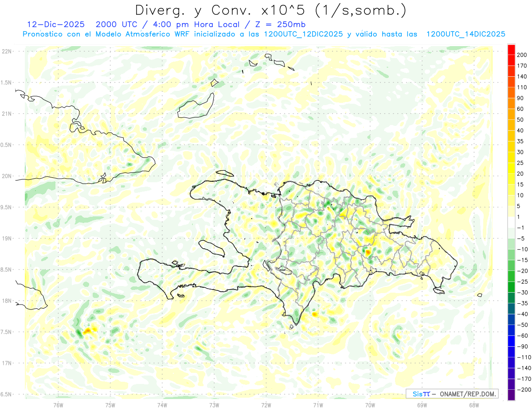Image resolution: width=532 pixels, height=411 pixels.
Task: Click the '1200UTC_12DIC2025' initialization time
Action: coord(303,34)
